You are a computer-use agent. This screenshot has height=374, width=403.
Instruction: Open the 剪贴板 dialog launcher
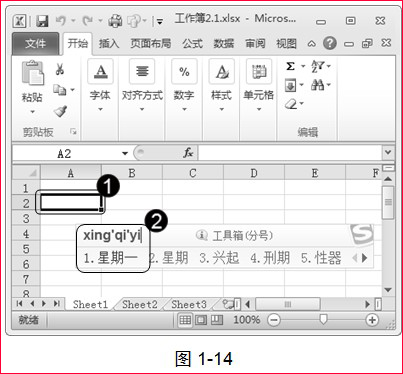(73, 132)
